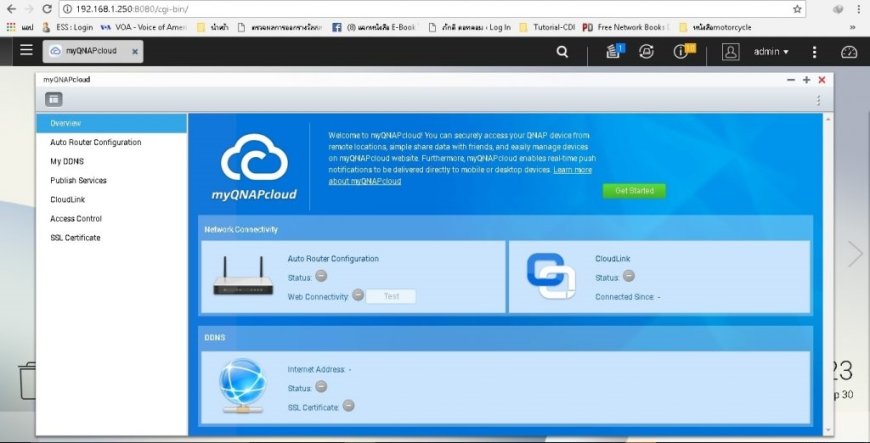Bookmark this page with the star icon
Image resolution: width=870 pixels, height=443 pixels.
click(797, 9)
